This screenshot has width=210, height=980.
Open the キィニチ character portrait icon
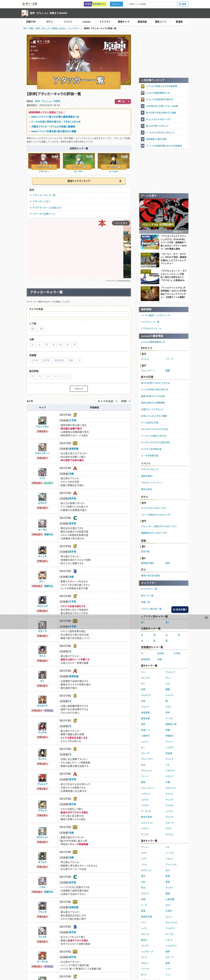point(42,550)
